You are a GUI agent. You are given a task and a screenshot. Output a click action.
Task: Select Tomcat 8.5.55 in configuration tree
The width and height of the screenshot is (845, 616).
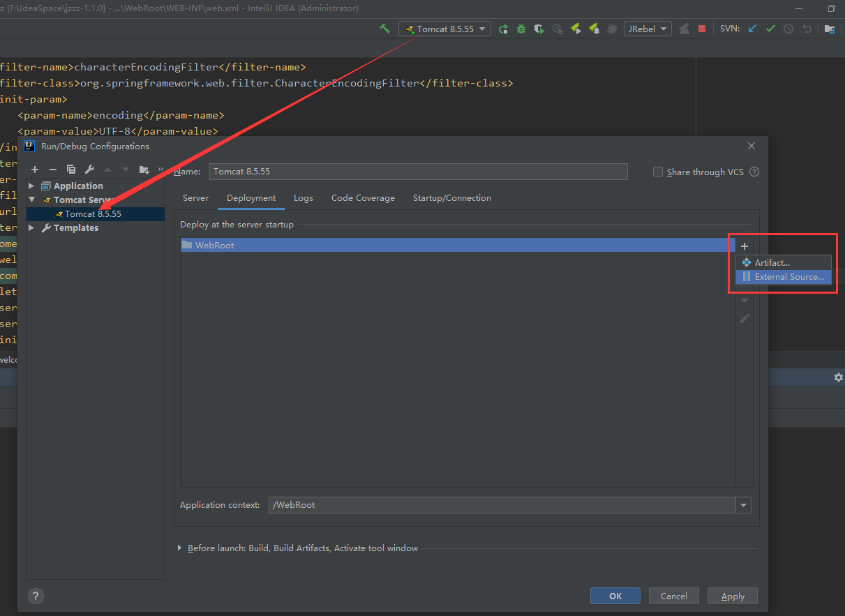(x=96, y=213)
